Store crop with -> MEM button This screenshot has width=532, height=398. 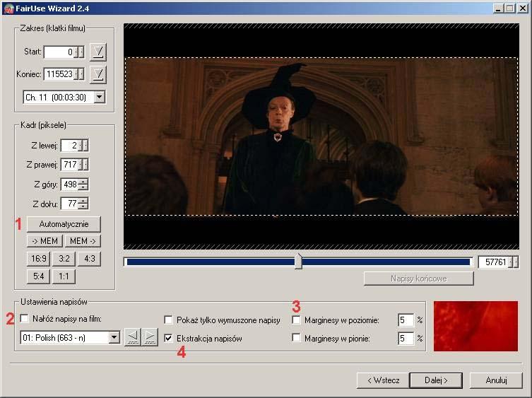tap(45, 241)
